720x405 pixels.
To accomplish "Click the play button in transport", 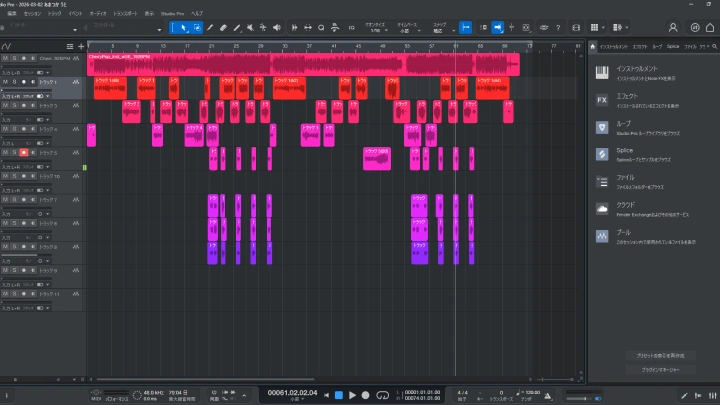I will point(352,395).
